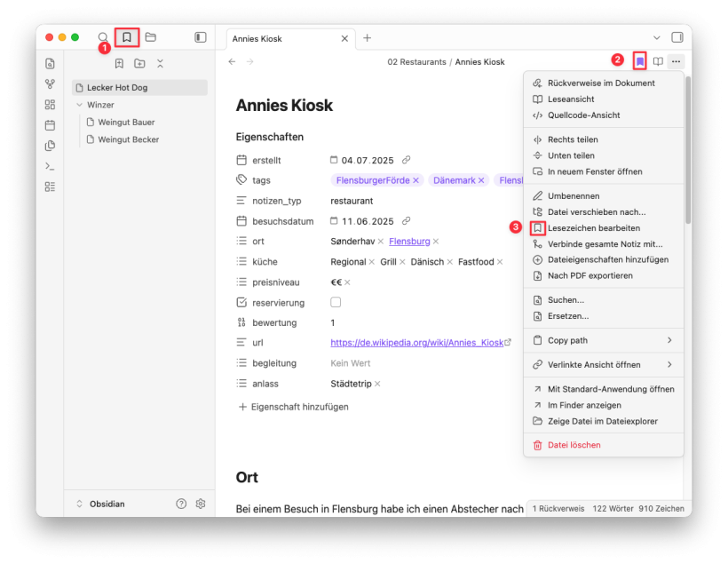This screenshot has width=728, height=564.
Task: Collapse the Winzer bookmark group
Action: click(79, 105)
